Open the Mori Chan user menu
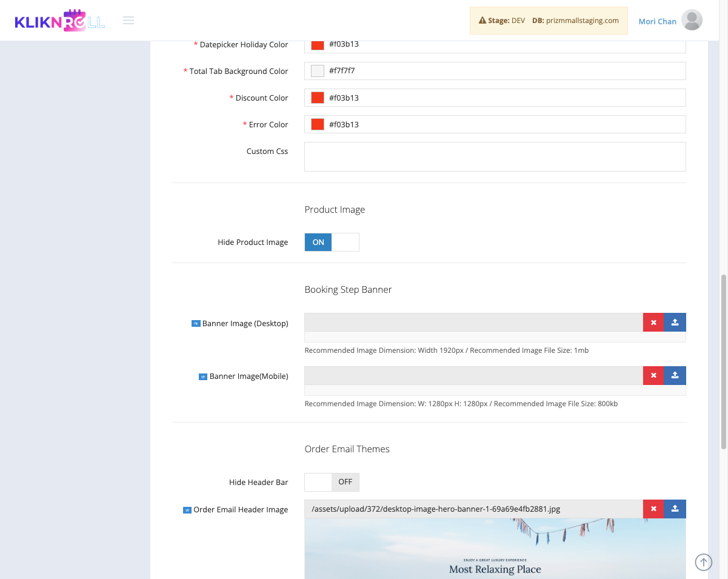 [x=657, y=21]
